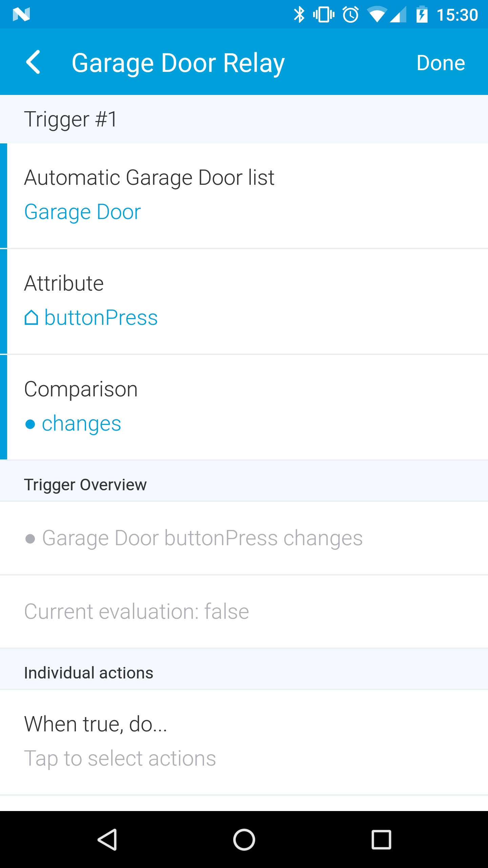The image size is (488, 868).
Task: Tap the Bluetooth status bar icon
Action: [x=299, y=15]
